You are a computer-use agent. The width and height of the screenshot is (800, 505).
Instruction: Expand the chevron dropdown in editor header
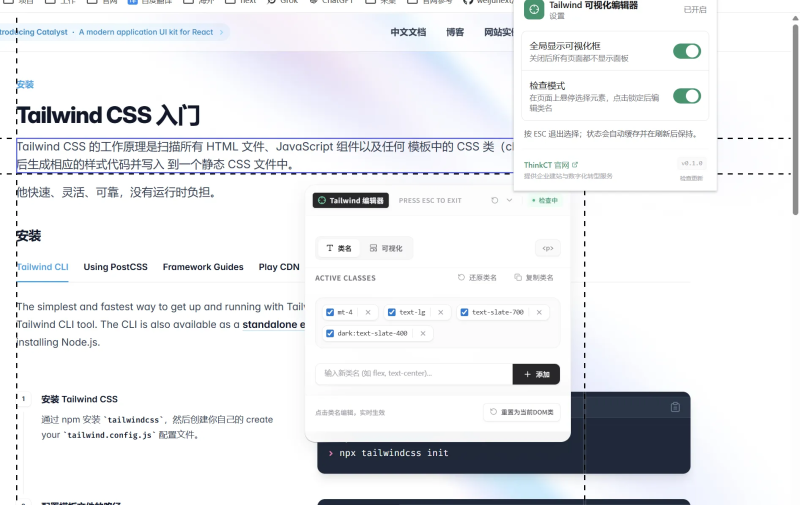click(x=509, y=200)
